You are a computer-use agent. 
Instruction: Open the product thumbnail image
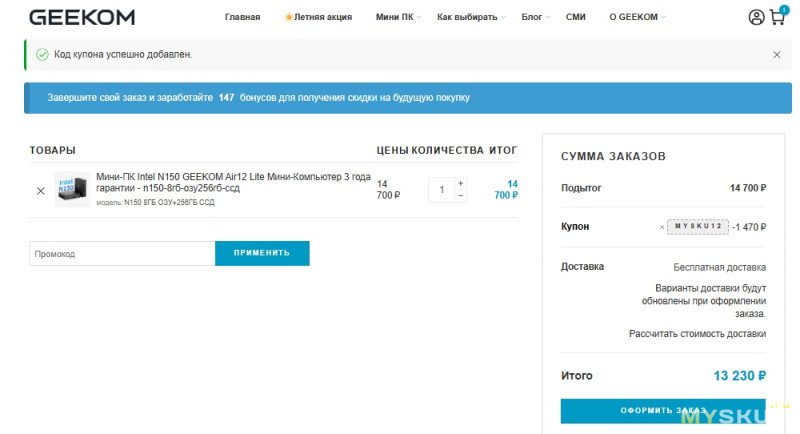pos(72,189)
